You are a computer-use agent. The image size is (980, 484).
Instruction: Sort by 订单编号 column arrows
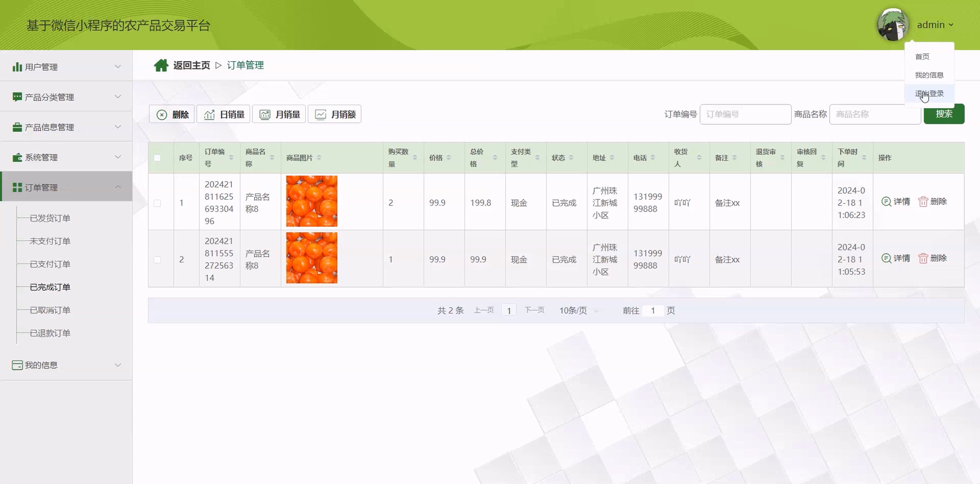pos(231,158)
